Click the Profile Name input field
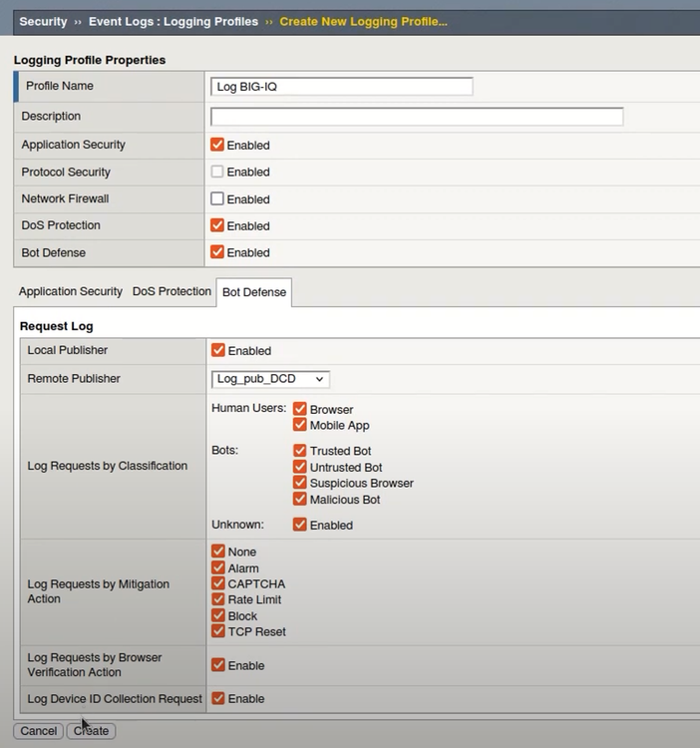 pyautogui.click(x=341, y=87)
